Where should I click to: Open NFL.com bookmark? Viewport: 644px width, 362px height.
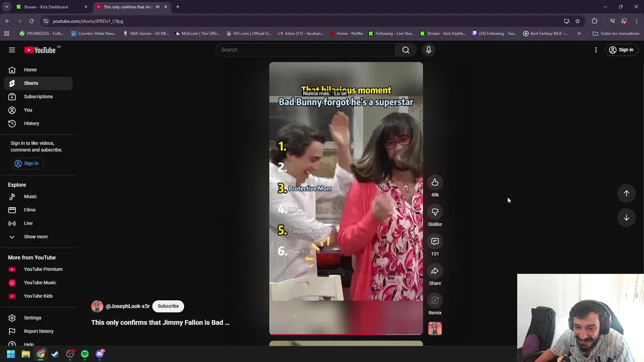(x=249, y=34)
